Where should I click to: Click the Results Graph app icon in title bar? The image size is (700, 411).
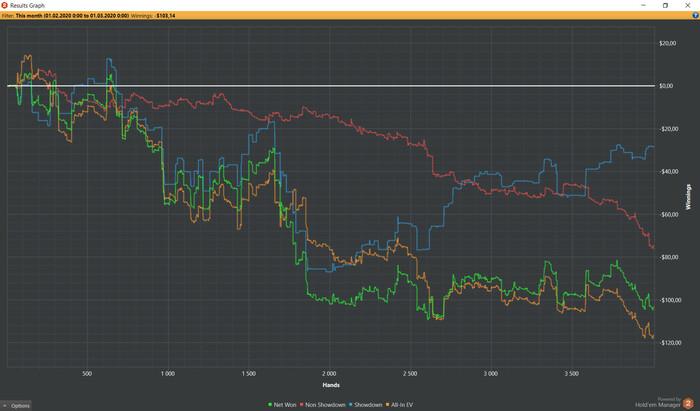point(4,5)
